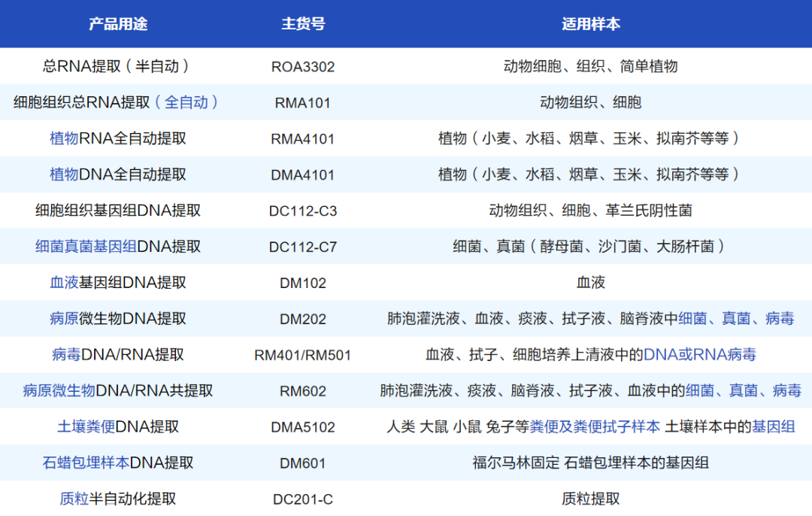Click the sample cell in DMA5102 row
812x516 pixels.
pos(591,426)
